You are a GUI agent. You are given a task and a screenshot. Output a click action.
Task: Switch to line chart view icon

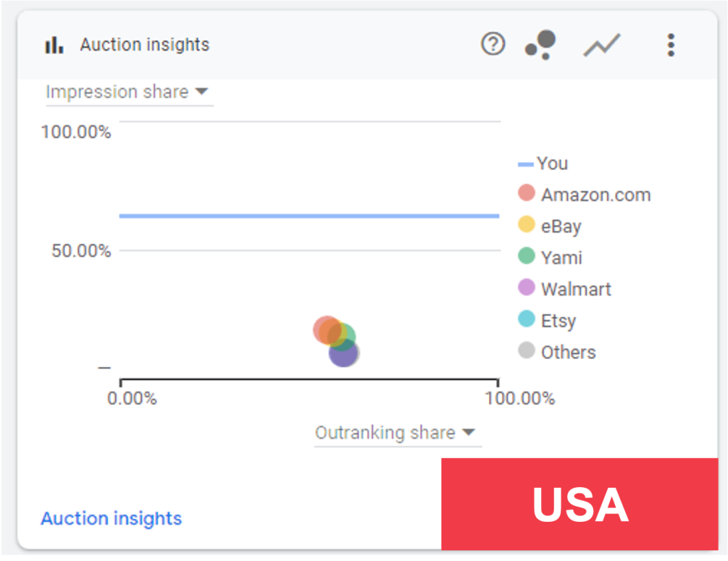pos(601,46)
